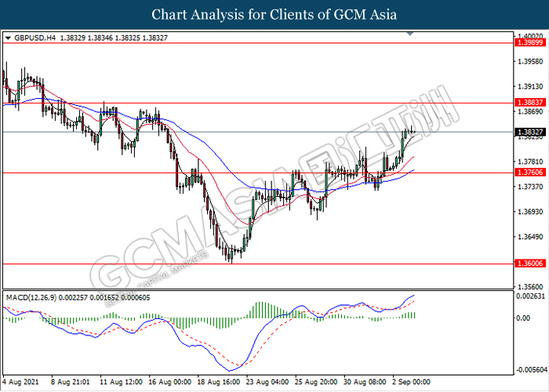Click the 1.37810 axis price value

tap(530, 162)
